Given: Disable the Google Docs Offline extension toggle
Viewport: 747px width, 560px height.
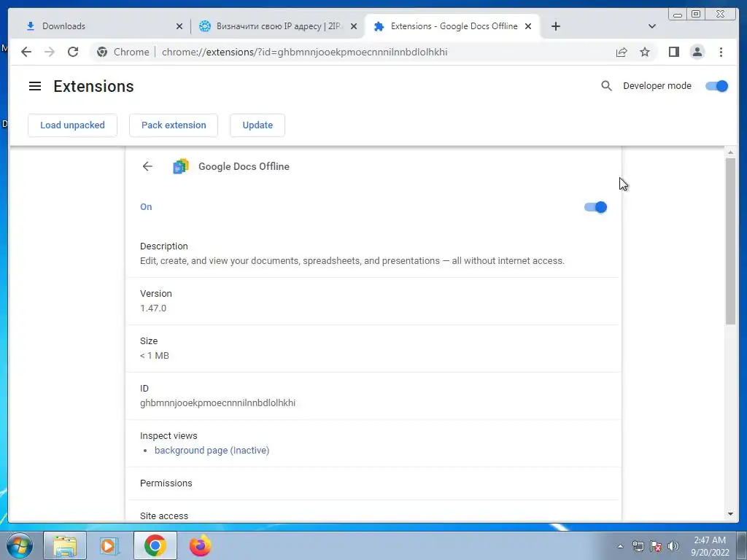Looking at the screenshot, I should click(595, 207).
